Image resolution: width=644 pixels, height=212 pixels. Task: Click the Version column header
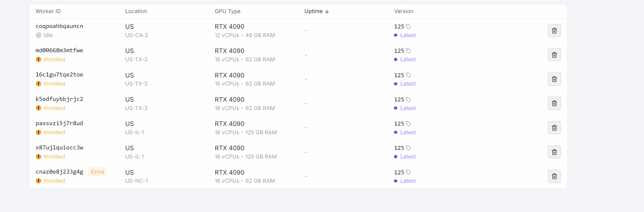pyautogui.click(x=403, y=11)
